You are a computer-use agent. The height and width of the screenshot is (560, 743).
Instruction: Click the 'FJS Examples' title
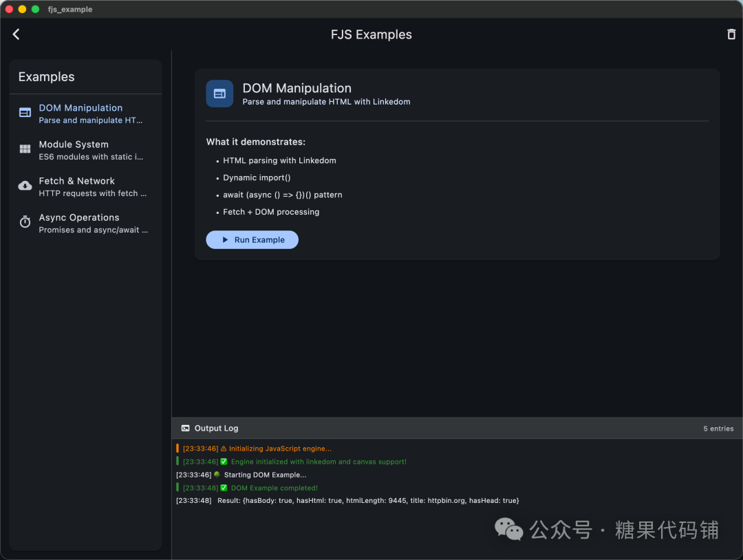pos(371,34)
